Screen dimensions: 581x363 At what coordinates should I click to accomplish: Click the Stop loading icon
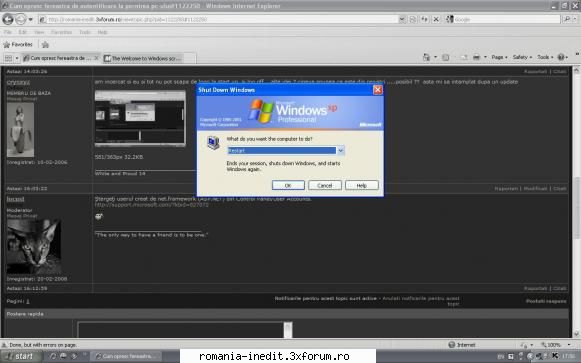point(436,19)
